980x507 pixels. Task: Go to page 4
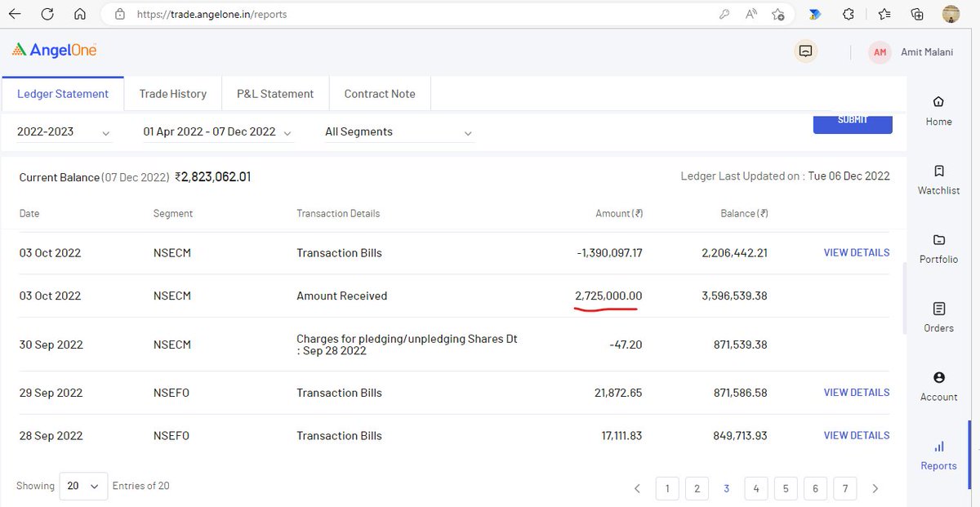tap(756, 488)
